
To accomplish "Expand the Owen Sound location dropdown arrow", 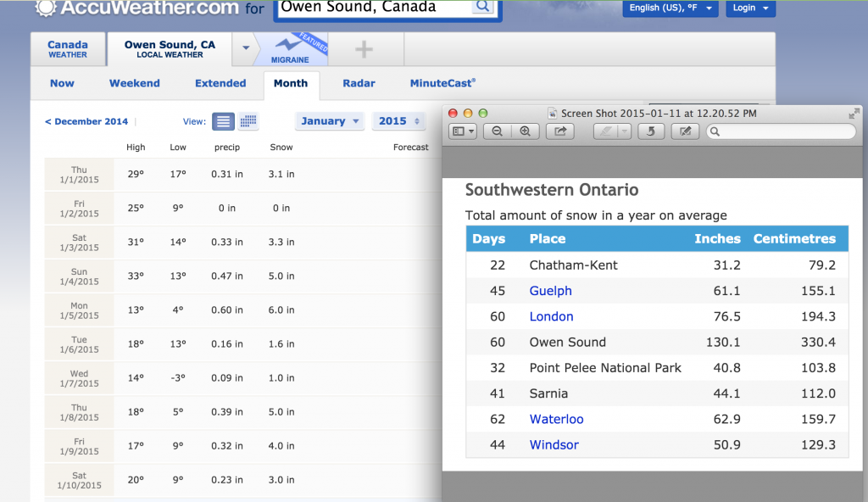I will [246, 48].
